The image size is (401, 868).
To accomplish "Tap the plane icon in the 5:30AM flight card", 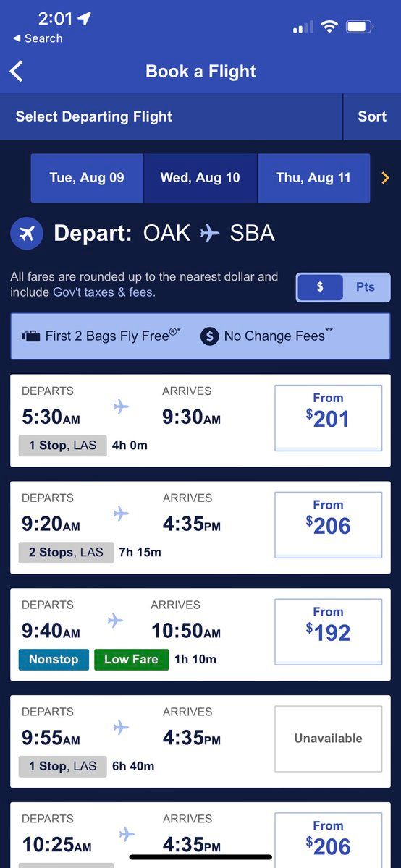I will (x=121, y=407).
